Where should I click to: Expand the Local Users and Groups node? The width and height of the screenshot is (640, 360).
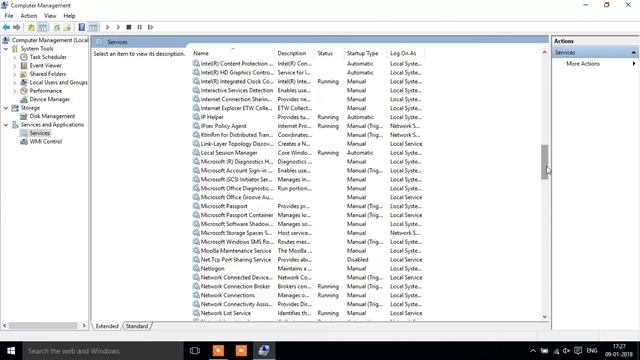[x=15, y=82]
